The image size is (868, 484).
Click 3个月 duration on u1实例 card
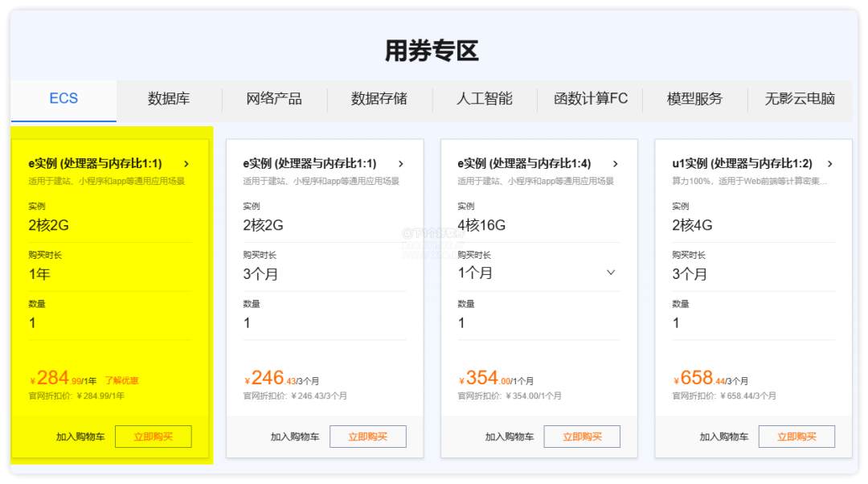(x=690, y=274)
